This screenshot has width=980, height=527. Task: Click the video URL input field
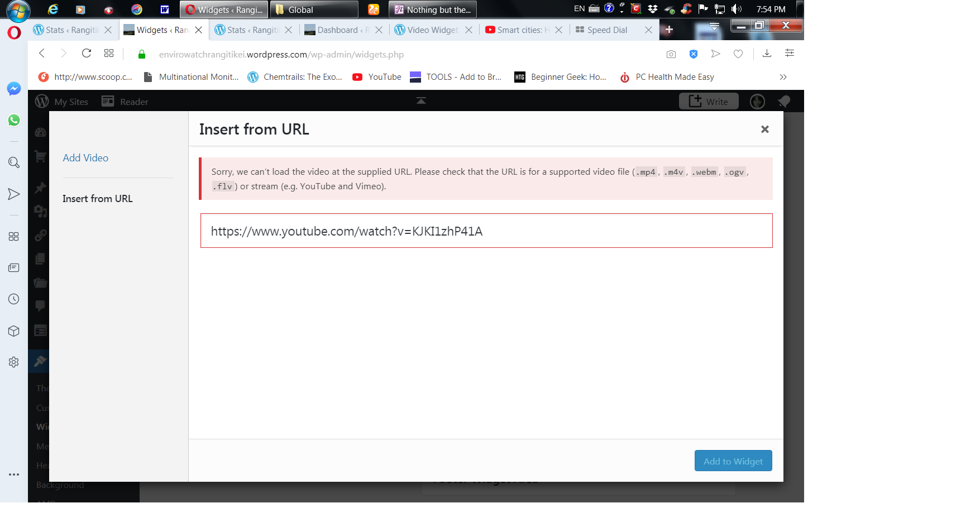(x=486, y=231)
